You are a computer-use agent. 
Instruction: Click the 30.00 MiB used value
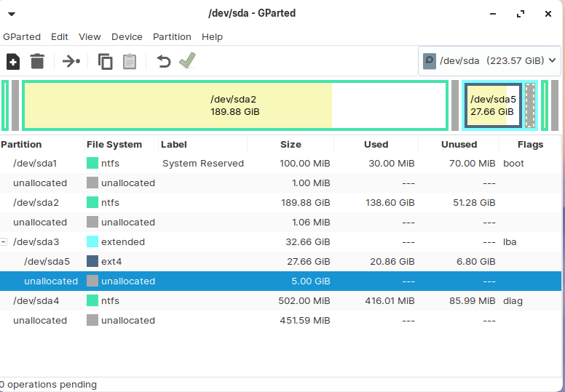click(x=391, y=164)
